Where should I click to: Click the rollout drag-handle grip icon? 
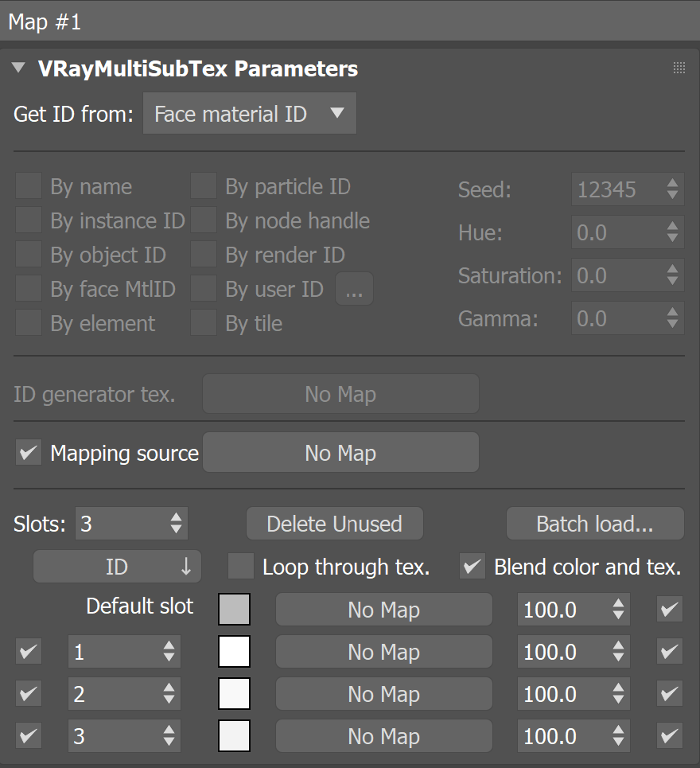[x=679, y=68]
